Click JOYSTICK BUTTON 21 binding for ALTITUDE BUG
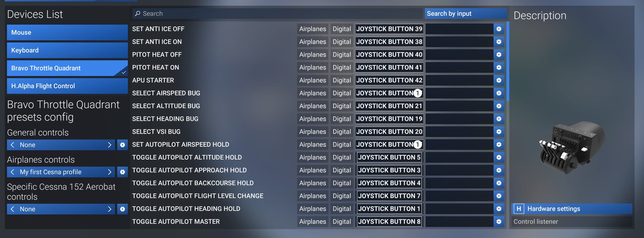Image resolution: width=644 pixels, height=238 pixels. (389, 106)
